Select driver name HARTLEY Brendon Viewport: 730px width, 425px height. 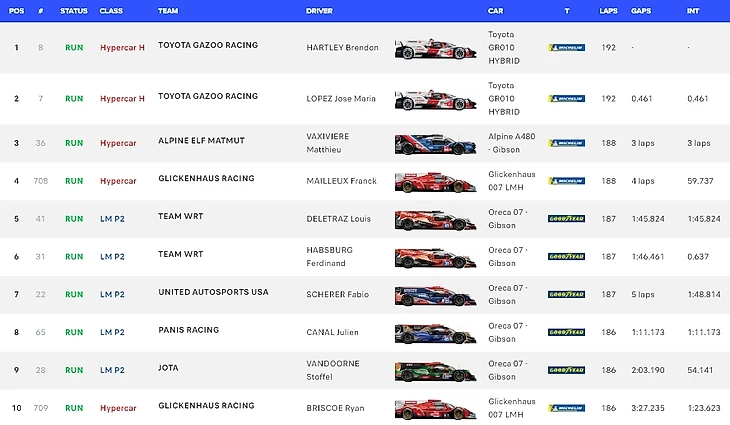tap(342, 47)
